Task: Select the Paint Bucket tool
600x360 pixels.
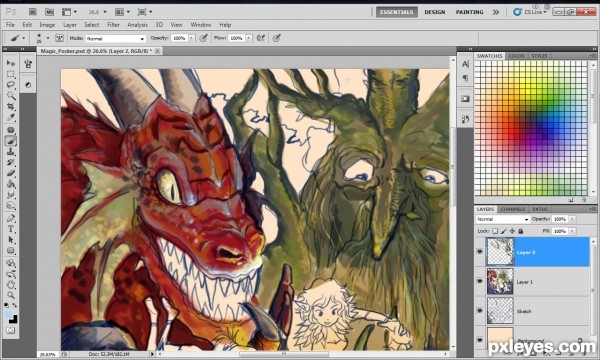Action: click(x=11, y=184)
